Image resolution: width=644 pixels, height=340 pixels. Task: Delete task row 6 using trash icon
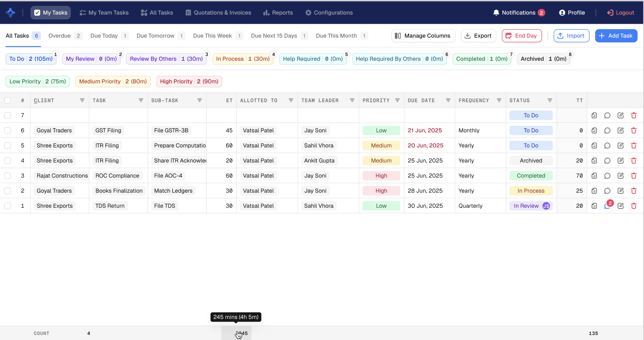633,130
